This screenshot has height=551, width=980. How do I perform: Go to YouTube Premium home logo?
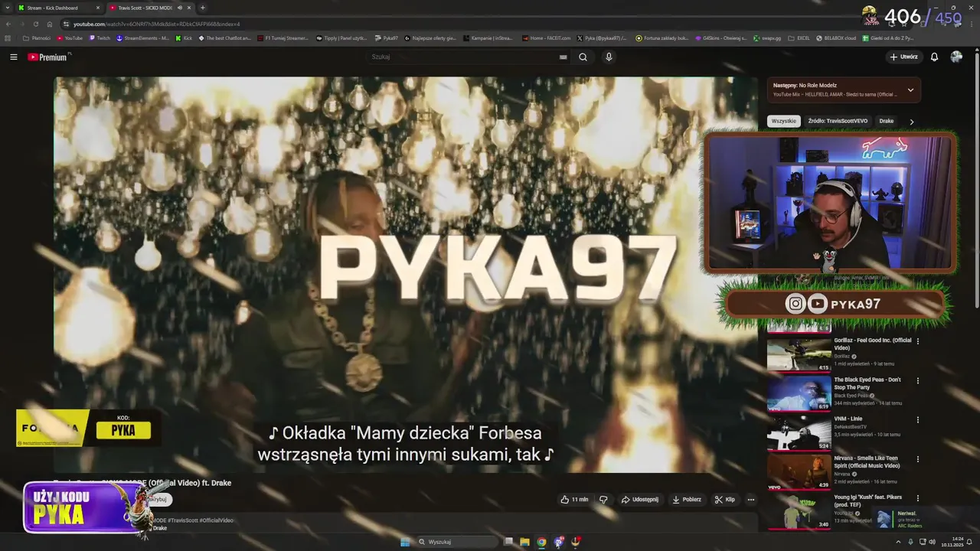point(48,57)
